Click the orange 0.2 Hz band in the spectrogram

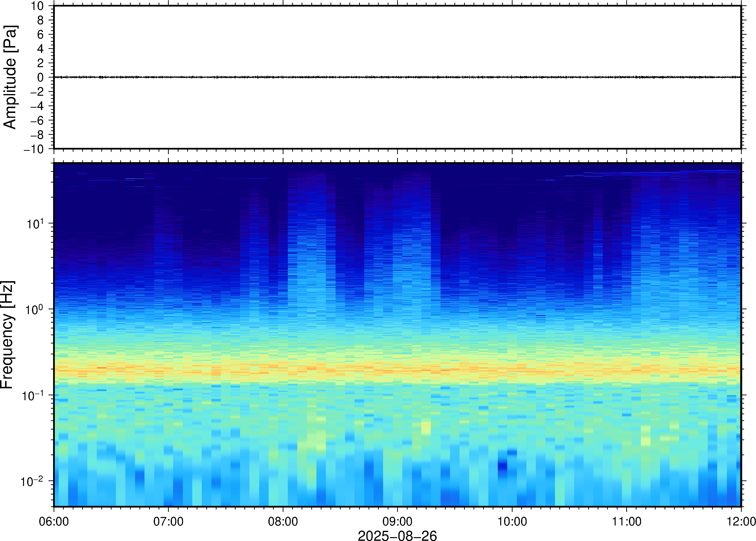tap(397, 370)
